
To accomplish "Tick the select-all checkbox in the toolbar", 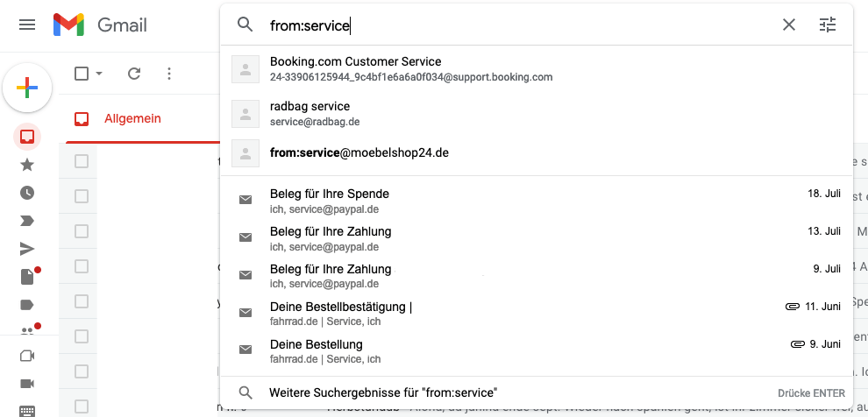I will point(82,73).
